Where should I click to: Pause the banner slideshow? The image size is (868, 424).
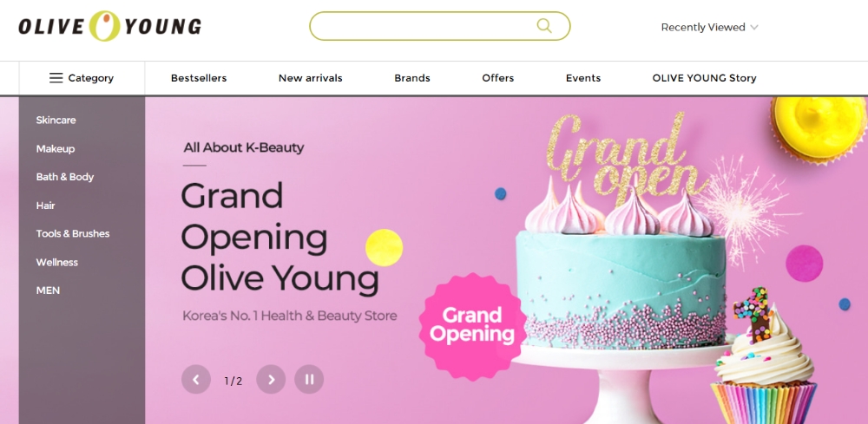(309, 379)
